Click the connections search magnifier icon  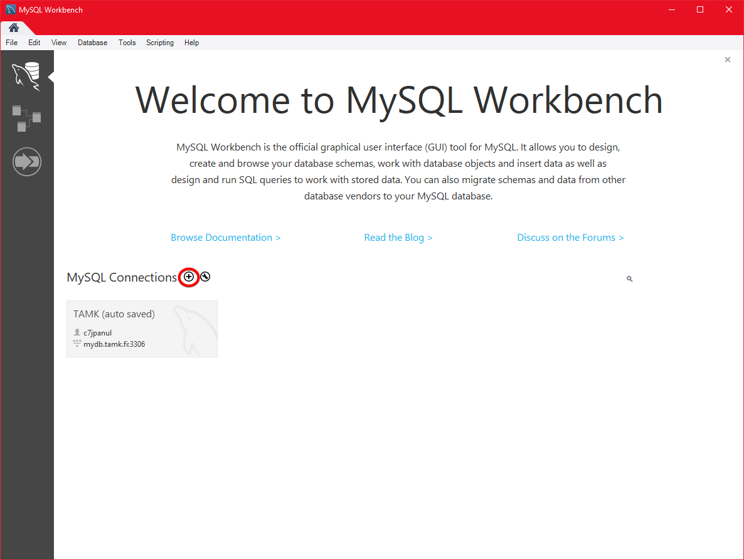629,279
